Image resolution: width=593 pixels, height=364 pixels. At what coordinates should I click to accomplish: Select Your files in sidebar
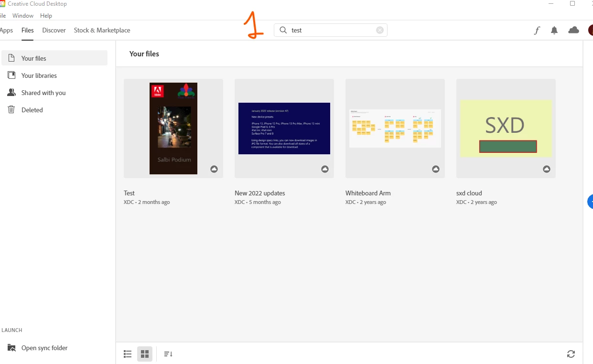coord(54,58)
